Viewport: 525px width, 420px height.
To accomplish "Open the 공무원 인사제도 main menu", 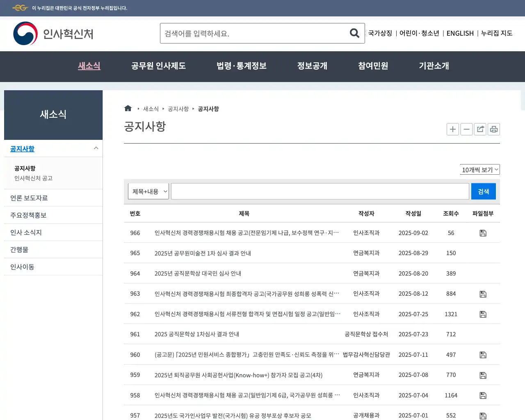I will [158, 66].
